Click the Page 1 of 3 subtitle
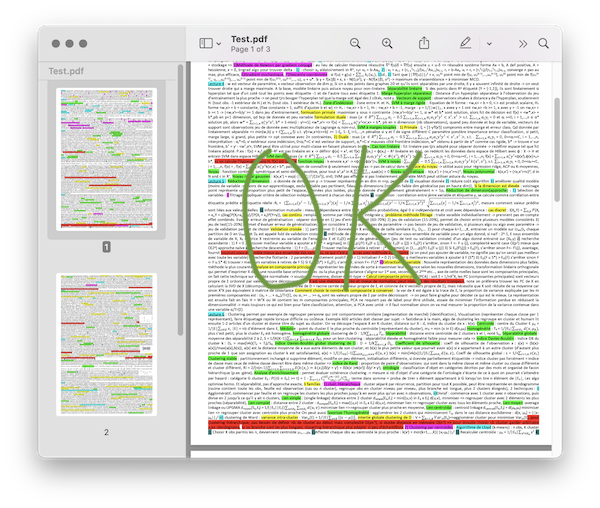The width and height of the screenshot is (600, 508). 250,49
